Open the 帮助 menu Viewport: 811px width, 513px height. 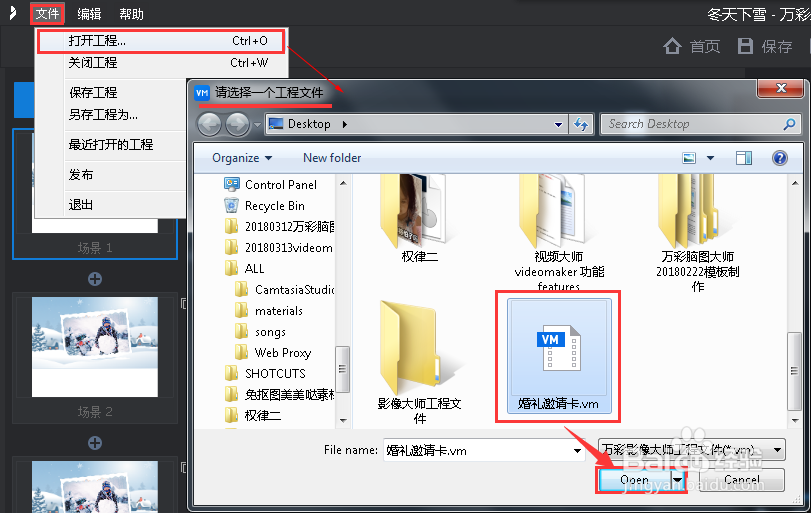coord(131,14)
